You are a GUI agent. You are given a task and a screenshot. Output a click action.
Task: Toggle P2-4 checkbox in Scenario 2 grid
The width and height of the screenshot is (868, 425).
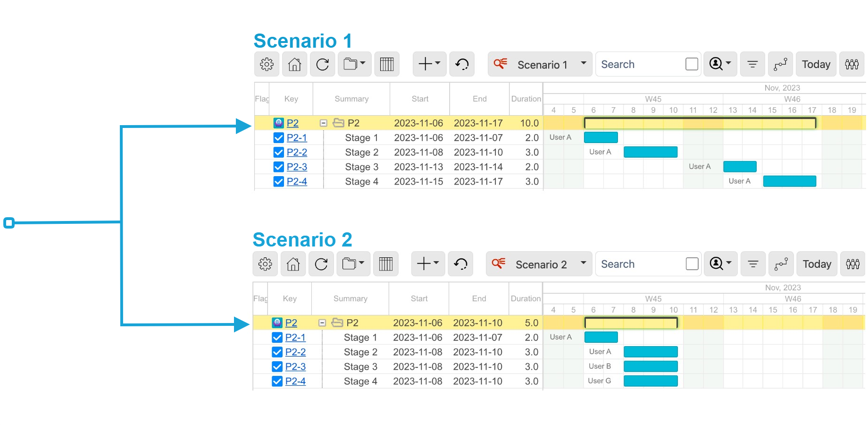[277, 382]
